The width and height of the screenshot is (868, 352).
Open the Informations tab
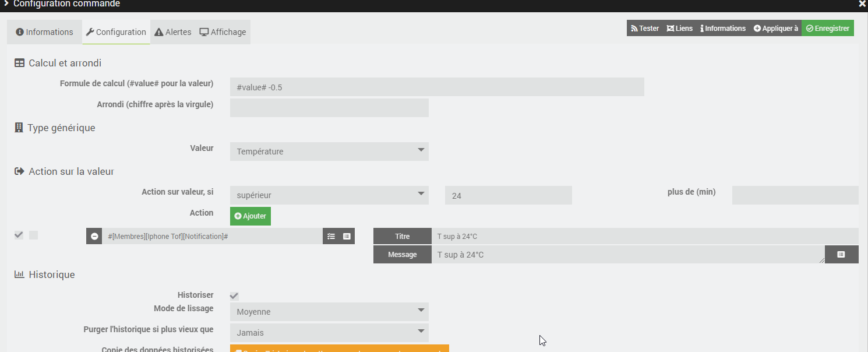click(x=44, y=32)
